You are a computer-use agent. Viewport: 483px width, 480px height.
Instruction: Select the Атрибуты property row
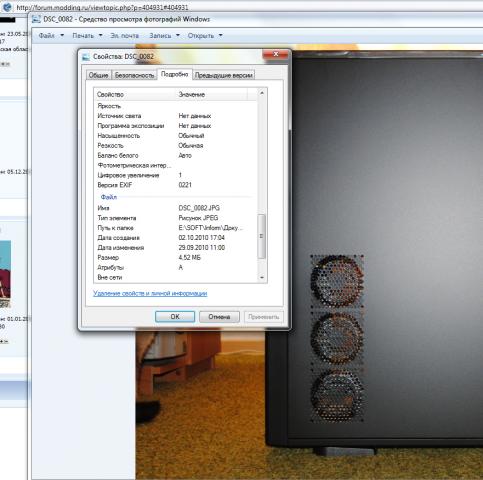tap(176, 267)
